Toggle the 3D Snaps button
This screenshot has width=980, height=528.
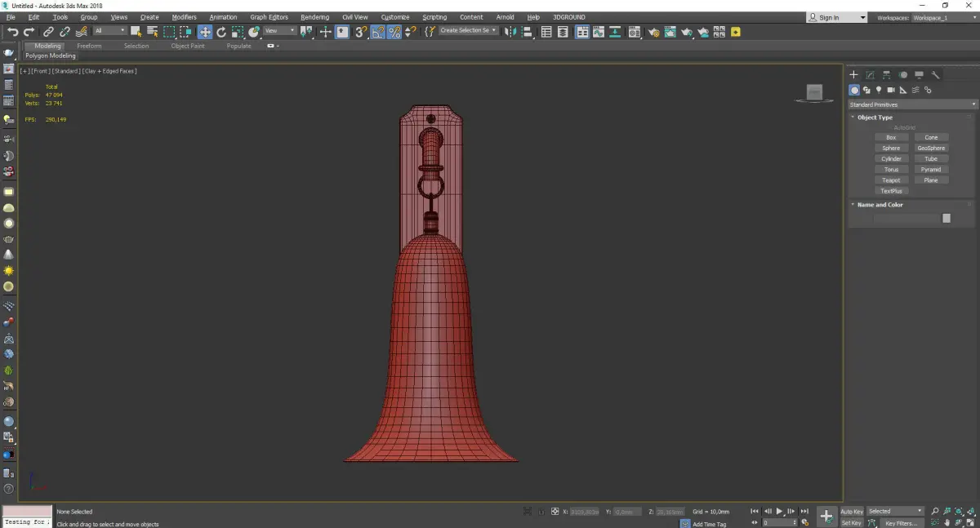[360, 32]
